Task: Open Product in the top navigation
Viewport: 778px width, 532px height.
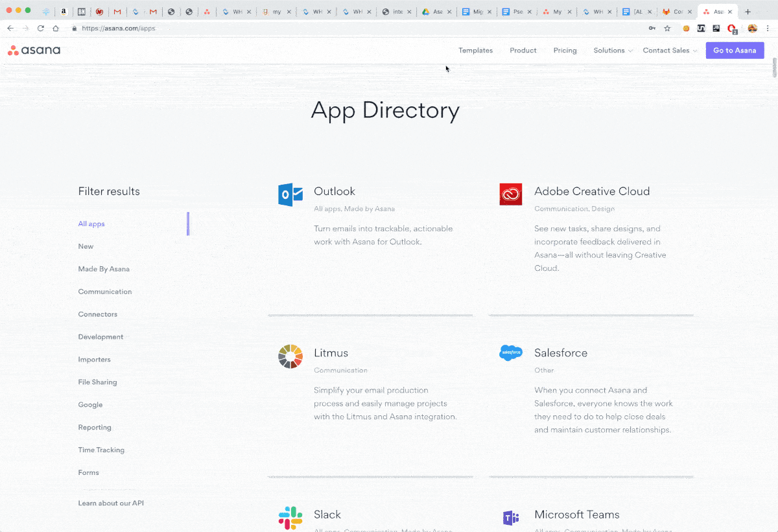Action: [x=523, y=51]
